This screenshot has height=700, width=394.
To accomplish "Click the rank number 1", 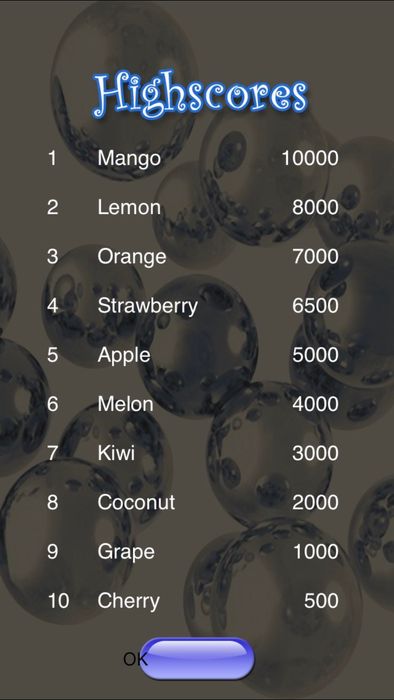I will (53, 158).
